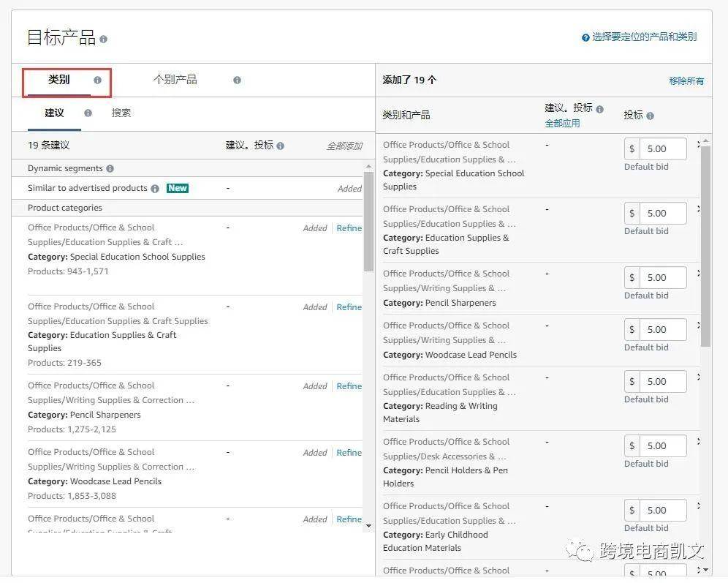Click 移除所有 to remove all targets
The image size is (728, 583).
(686, 81)
